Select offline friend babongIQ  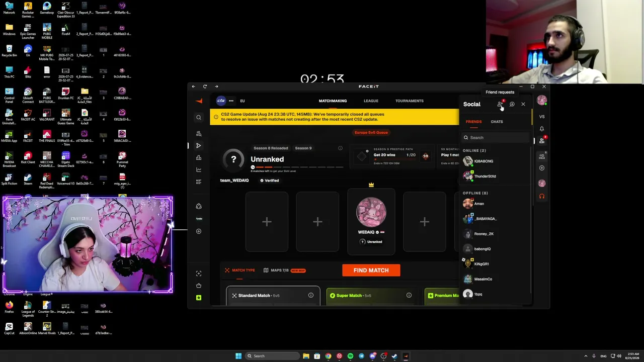(496, 249)
